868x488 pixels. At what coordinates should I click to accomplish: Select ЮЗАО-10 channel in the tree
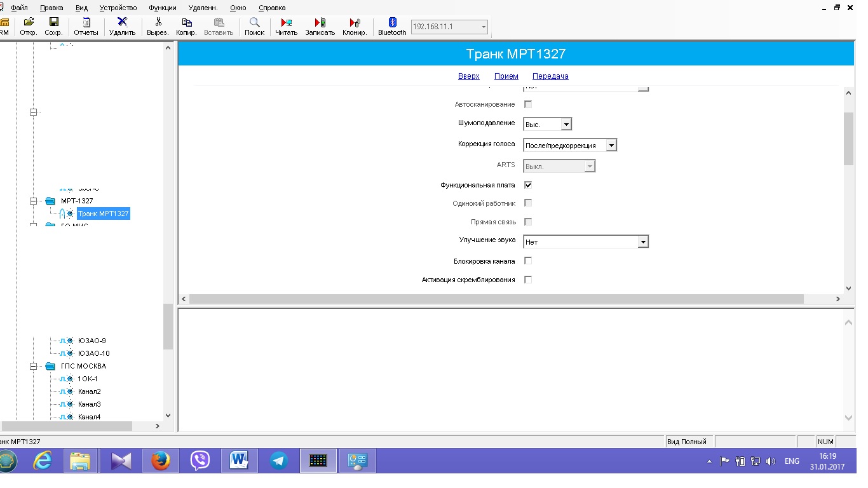(x=93, y=353)
